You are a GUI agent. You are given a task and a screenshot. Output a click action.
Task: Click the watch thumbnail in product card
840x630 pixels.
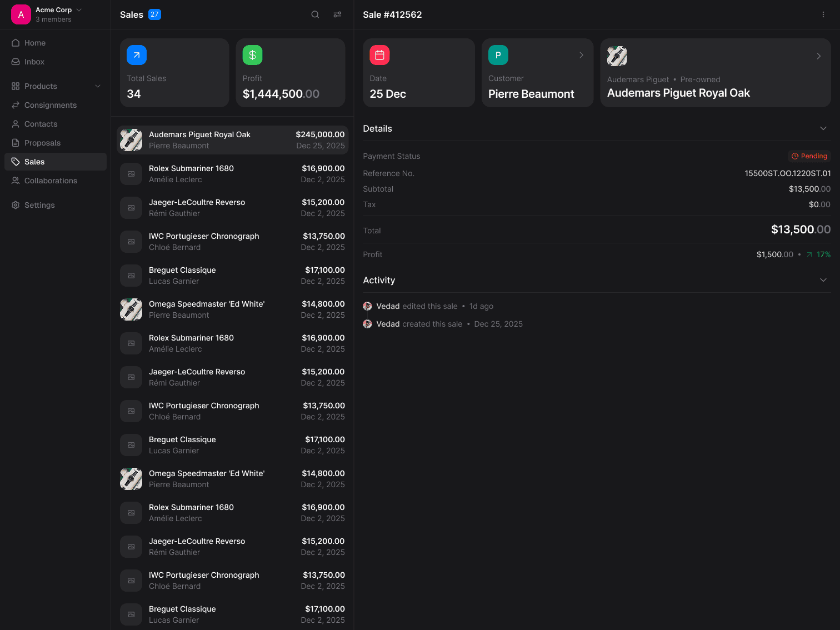[617, 56]
